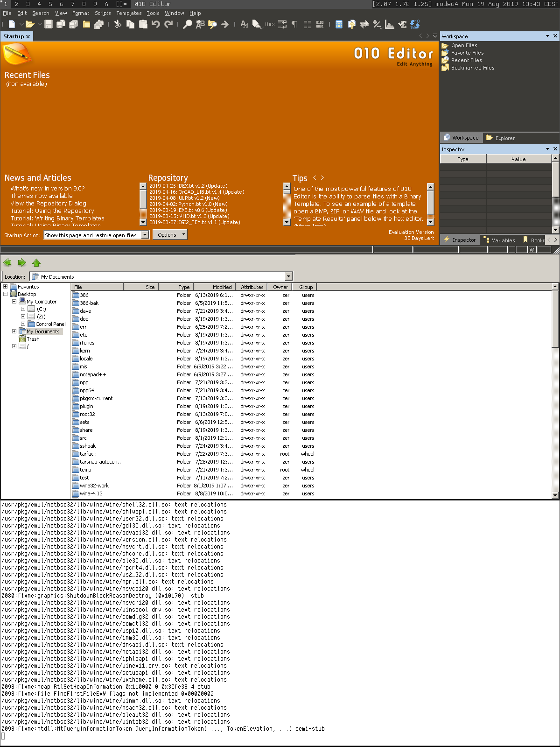Expand the Favorites tree node
The image size is (560, 747).
[6, 287]
